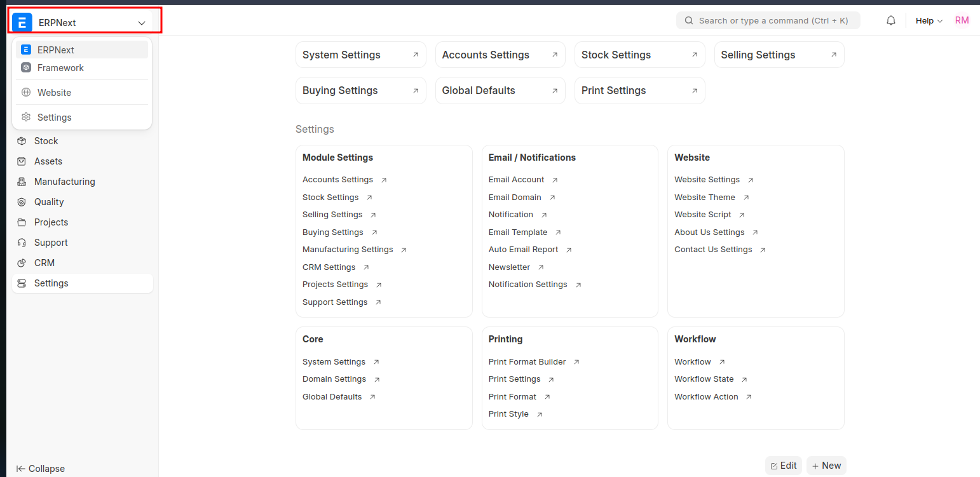This screenshot has width=980, height=477.
Task: Click the Website globe icon
Action: pyautogui.click(x=26, y=93)
